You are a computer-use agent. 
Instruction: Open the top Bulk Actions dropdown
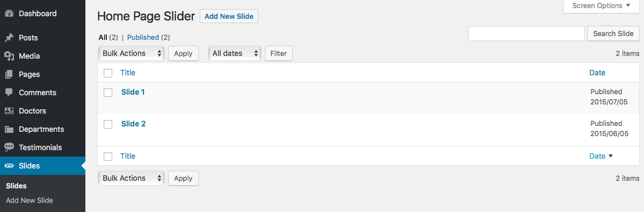tap(132, 53)
